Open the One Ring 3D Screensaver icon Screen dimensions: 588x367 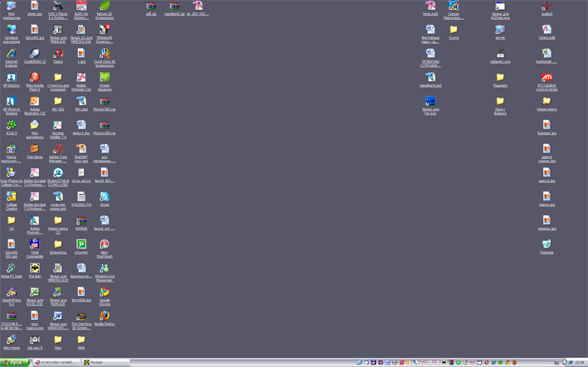tap(81, 316)
